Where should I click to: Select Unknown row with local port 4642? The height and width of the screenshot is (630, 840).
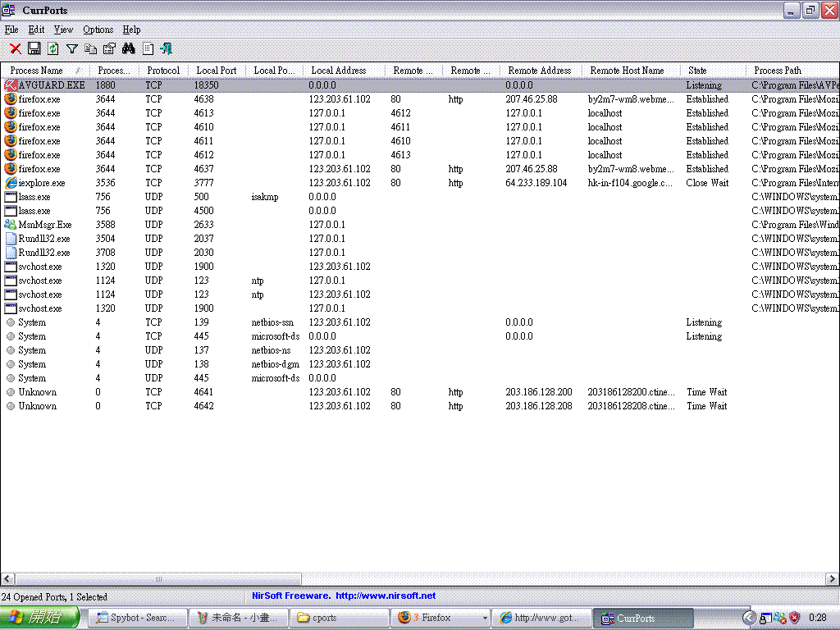pyautogui.click(x=420, y=405)
